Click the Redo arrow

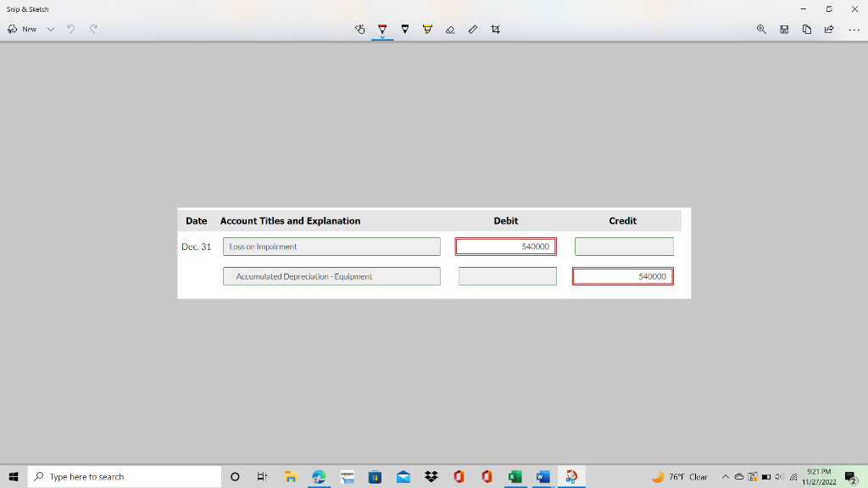93,28
